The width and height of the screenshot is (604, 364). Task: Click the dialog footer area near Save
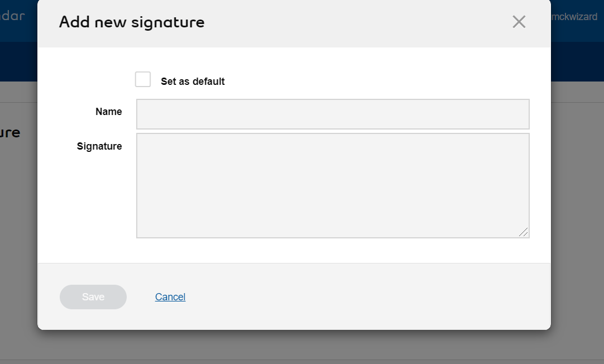pos(335,296)
